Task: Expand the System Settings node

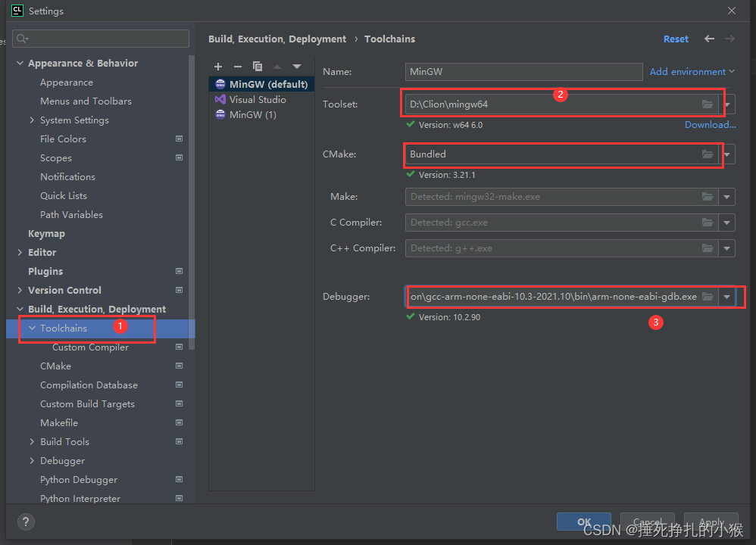Action: coord(32,120)
